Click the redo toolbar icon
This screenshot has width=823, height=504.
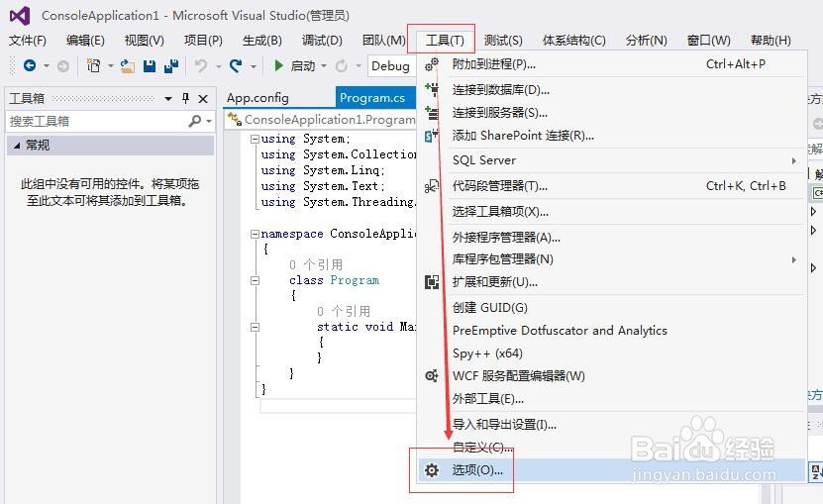tap(236, 65)
